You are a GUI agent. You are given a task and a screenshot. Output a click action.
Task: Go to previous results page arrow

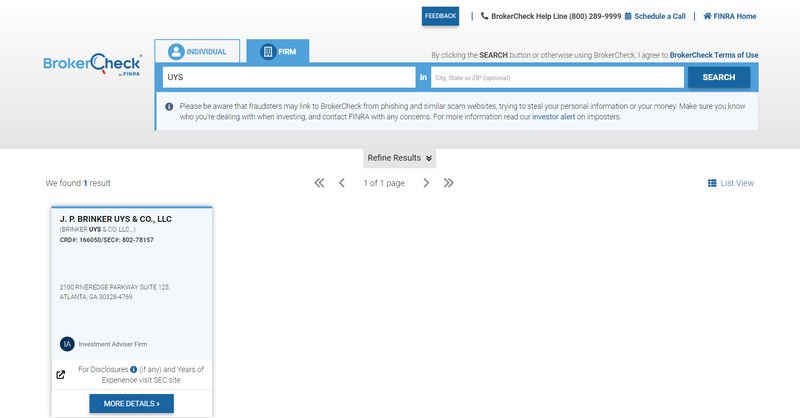coord(342,183)
